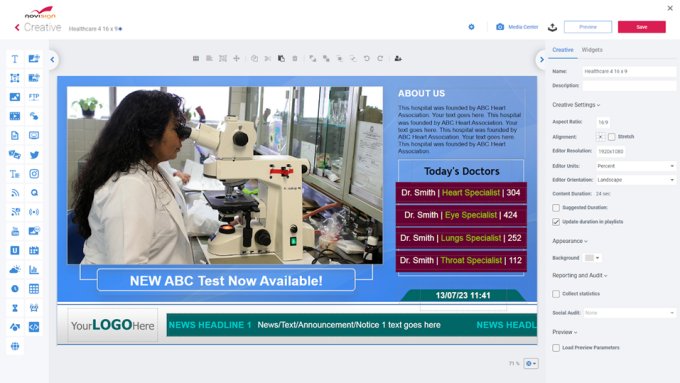Add the YouTube widget

pos(15,231)
